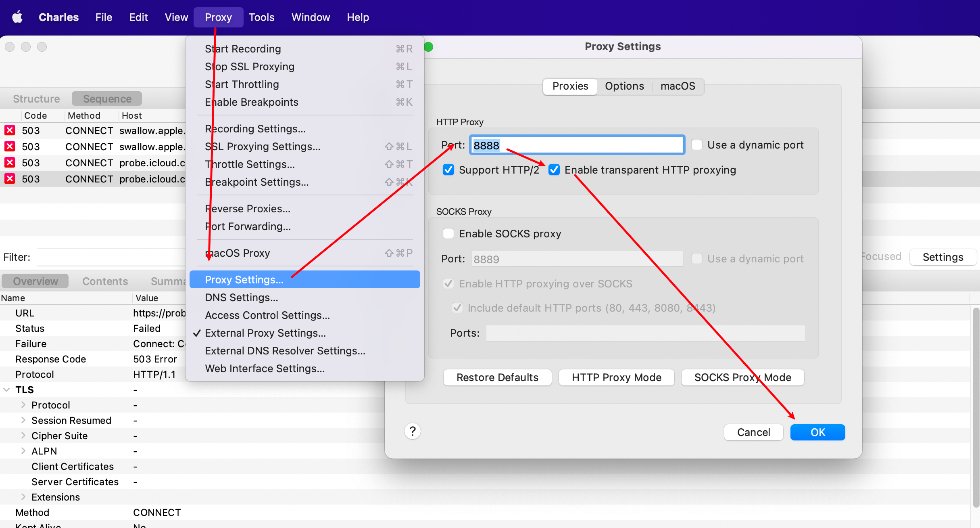Expand the Session Resumed row
The height and width of the screenshot is (528, 980).
pyautogui.click(x=23, y=420)
